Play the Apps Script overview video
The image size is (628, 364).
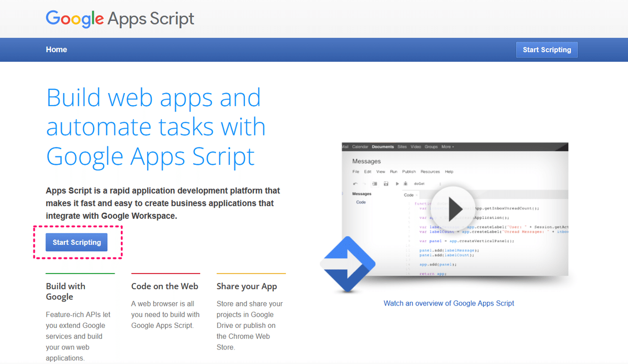[453, 209]
